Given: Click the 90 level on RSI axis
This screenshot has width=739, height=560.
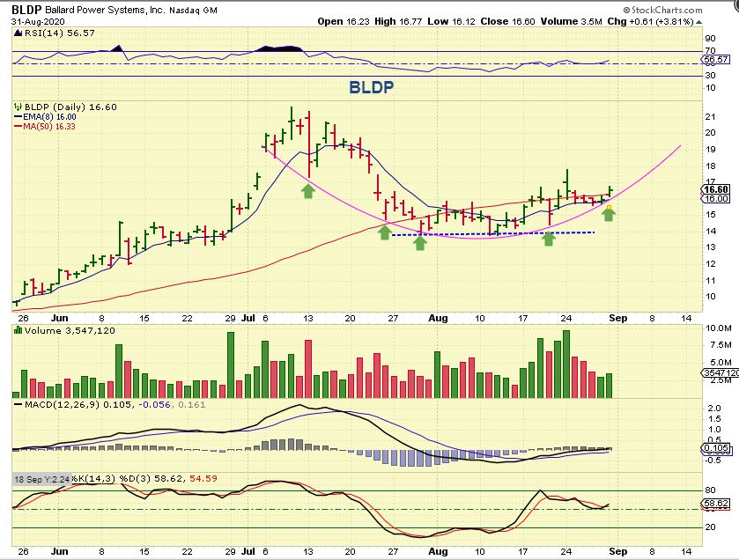Looking at the screenshot, I should click(710, 39).
